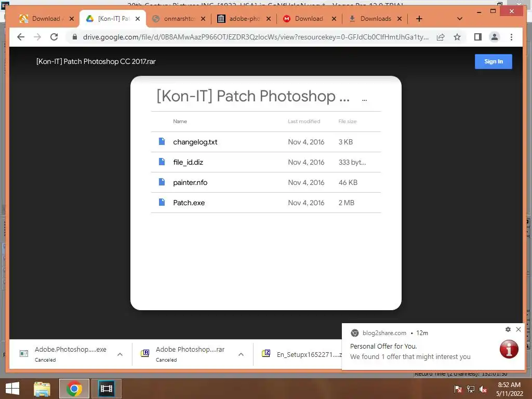The image size is (532, 399).
Task: Close the Downloads tab
Action: click(400, 19)
